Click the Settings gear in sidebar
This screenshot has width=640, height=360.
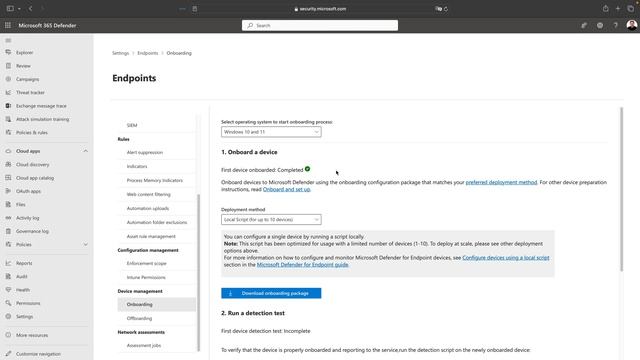[8, 316]
